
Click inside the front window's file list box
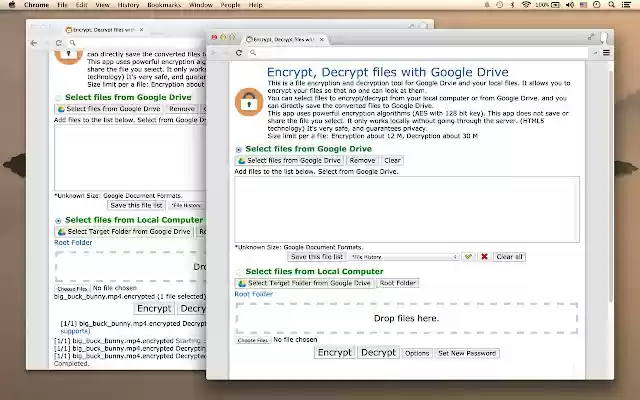click(407, 209)
